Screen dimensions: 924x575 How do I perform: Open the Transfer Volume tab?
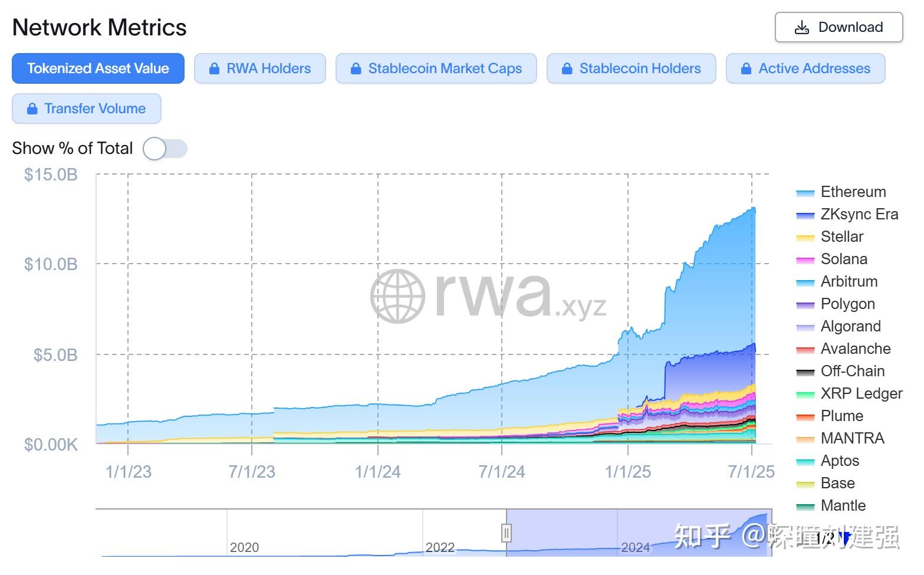pyautogui.click(x=87, y=109)
